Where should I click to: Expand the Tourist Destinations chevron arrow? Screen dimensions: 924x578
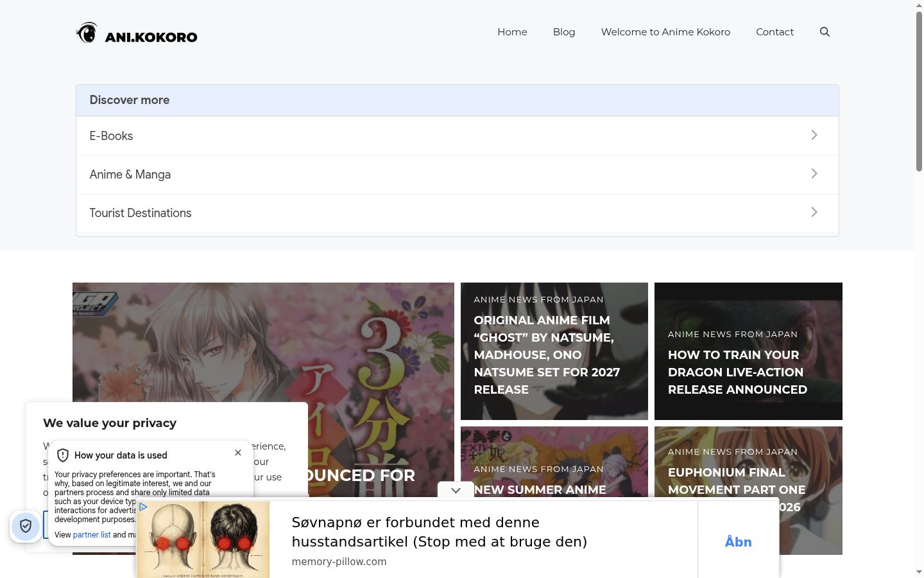[814, 212]
